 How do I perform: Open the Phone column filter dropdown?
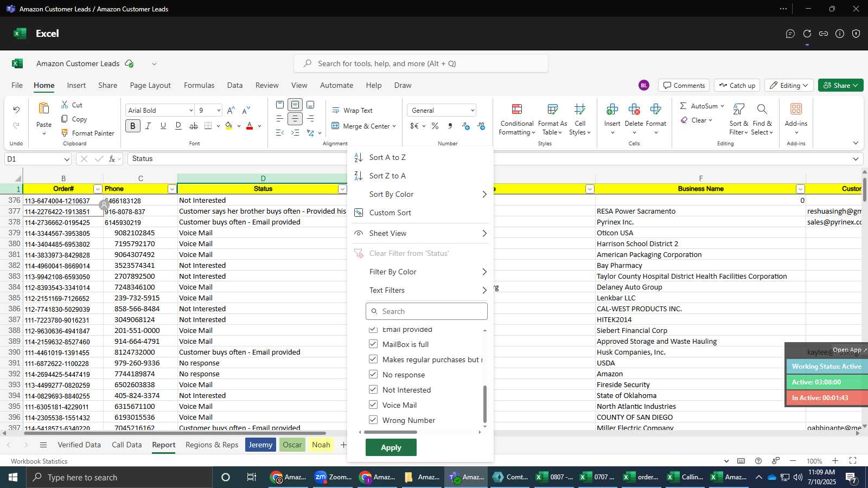[x=172, y=189]
